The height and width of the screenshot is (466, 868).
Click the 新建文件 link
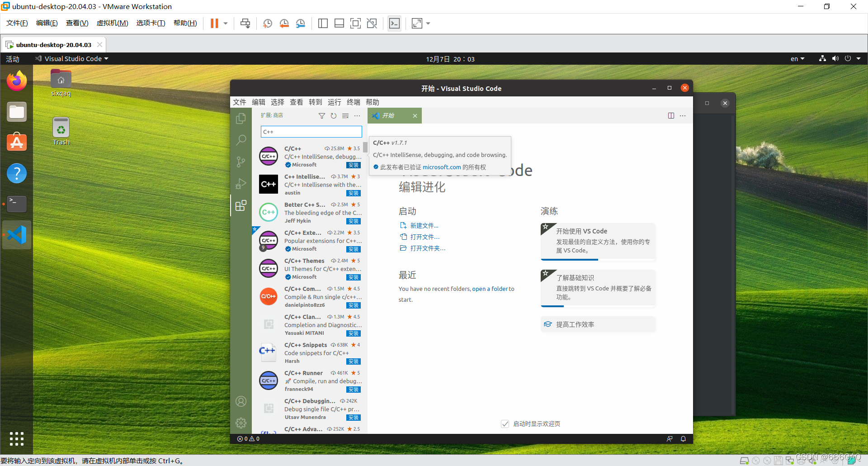coord(424,226)
